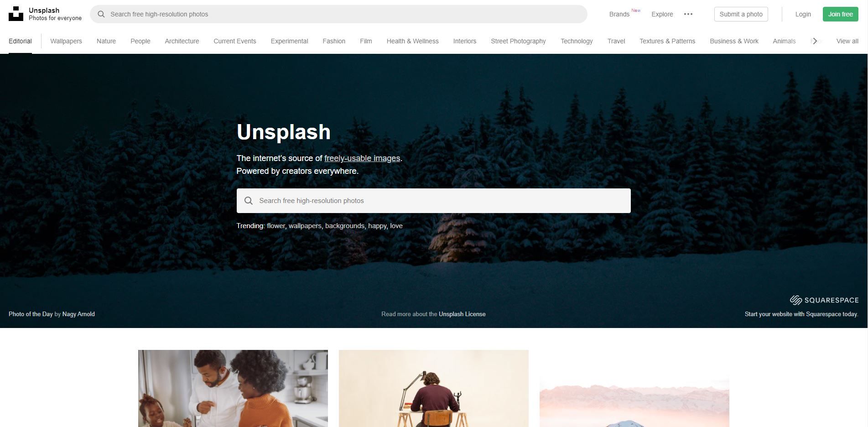This screenshot has height=427, width=868.
Task: Focus the hero search photos field
Action: pos(434,201)
